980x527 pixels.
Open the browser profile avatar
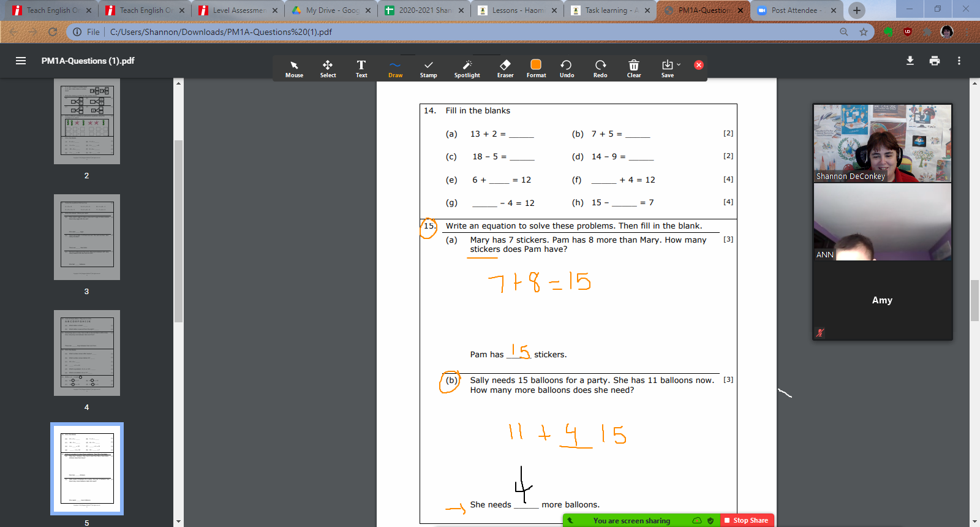coord(947,32)
